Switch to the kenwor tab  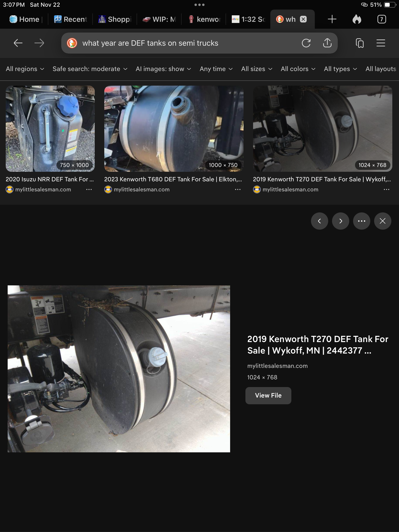click(x=205, y=19)
